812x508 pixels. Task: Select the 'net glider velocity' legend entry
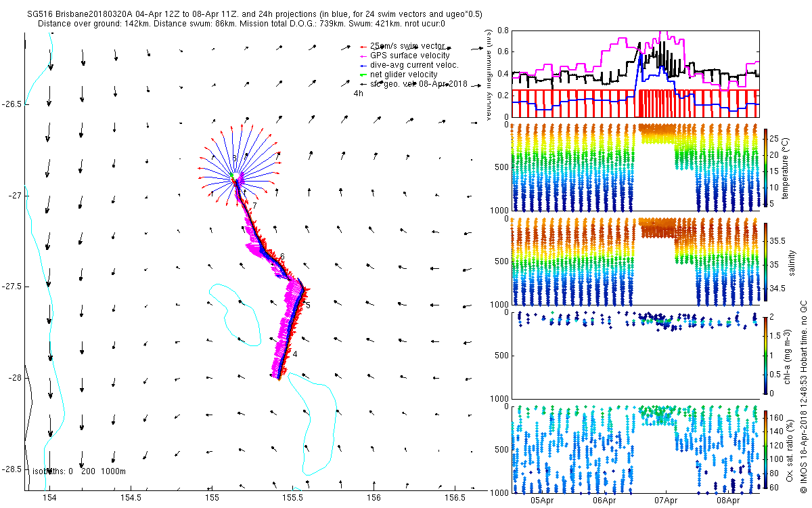pyautogui.click(x=399, y=74)
